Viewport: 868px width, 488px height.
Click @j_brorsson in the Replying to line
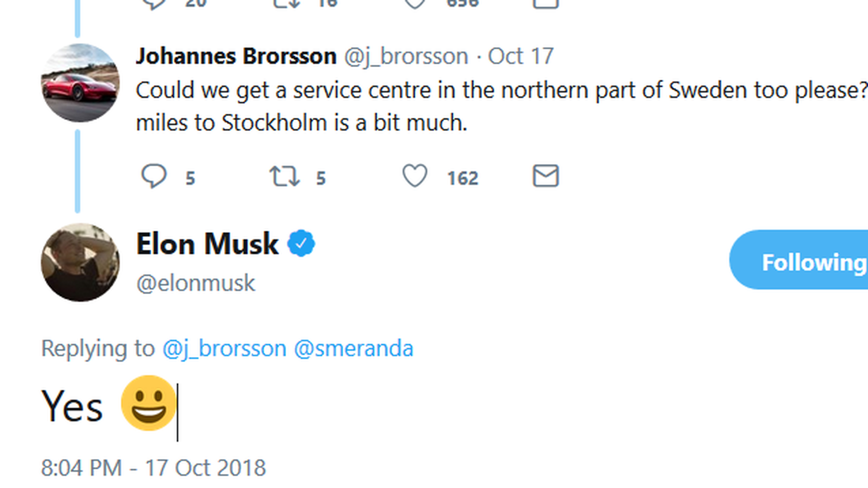tap(224, 348)
